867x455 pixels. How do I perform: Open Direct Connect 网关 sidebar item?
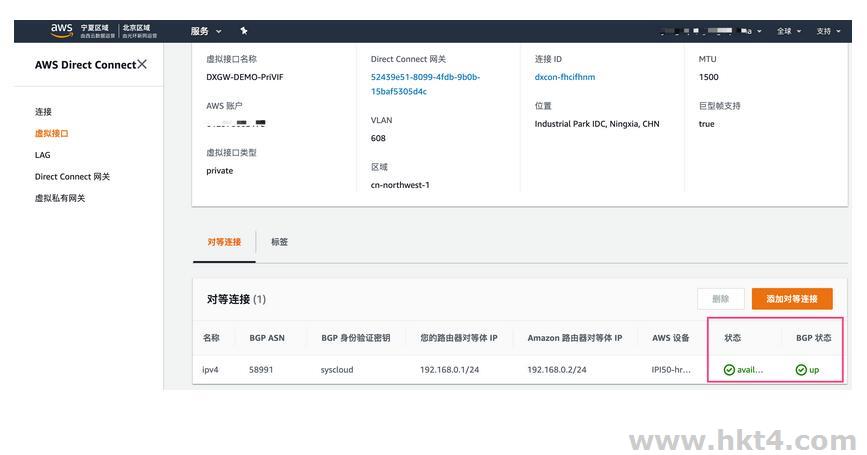tap(72, 176)
